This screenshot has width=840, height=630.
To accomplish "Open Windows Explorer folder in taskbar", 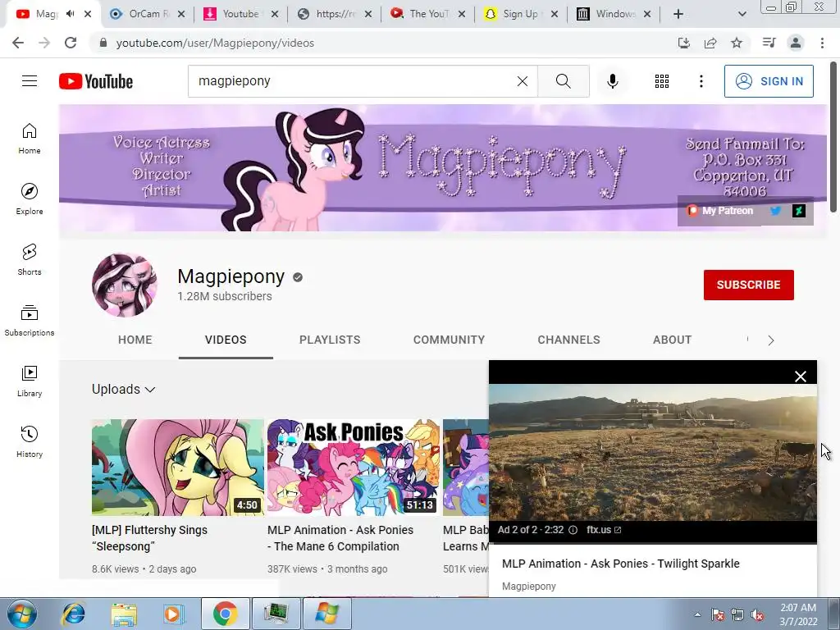I will coord(124,614).
